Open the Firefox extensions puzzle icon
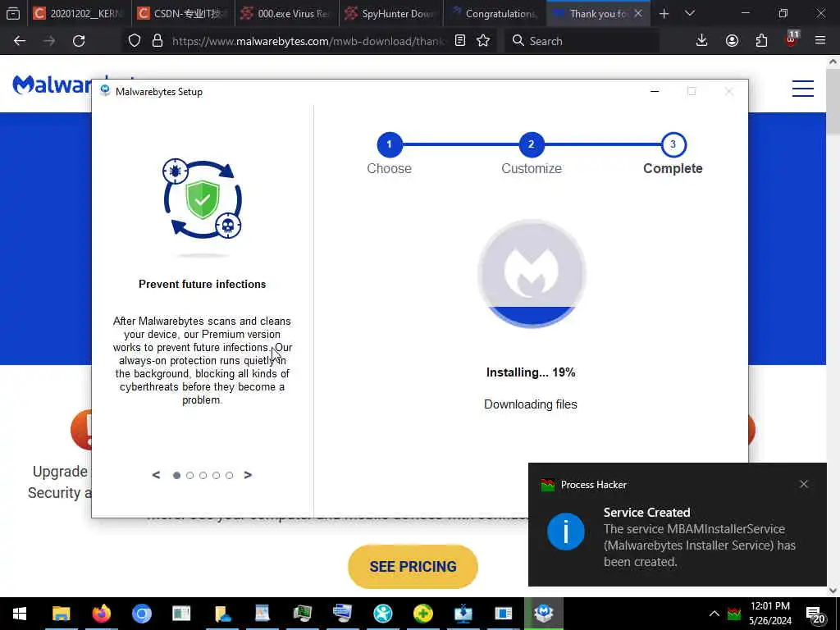The image size is (840, 630). (x=761, y=41)
